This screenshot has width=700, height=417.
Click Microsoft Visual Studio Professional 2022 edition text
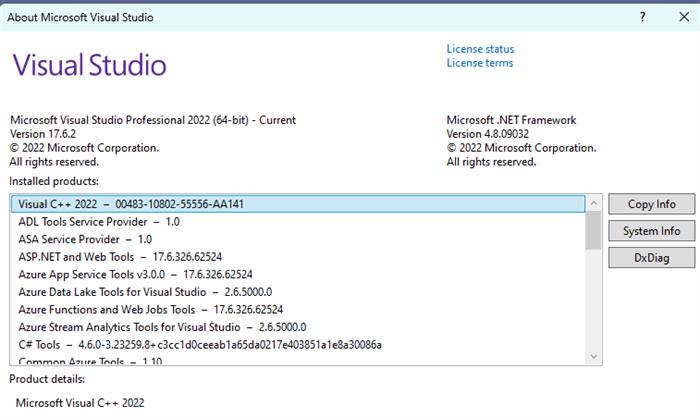153,120
